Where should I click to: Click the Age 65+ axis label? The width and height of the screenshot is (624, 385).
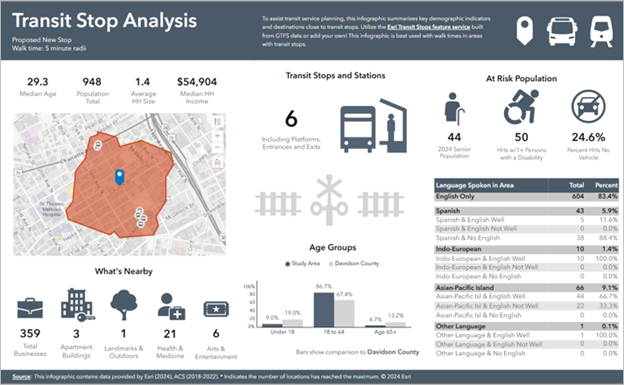click(x=385, y=332)
